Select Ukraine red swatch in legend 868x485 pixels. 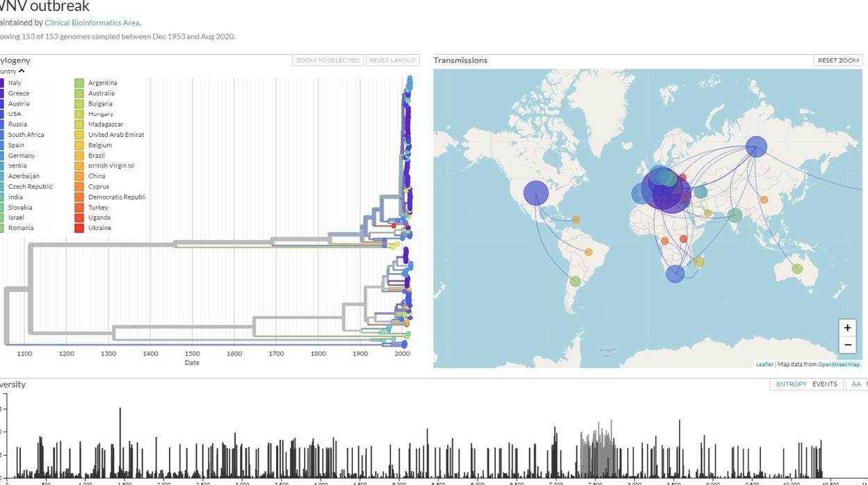tap(79, 228)
